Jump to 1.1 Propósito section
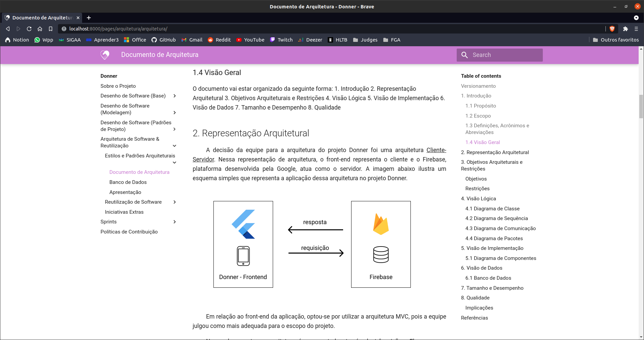This screenshot has width=644, height=340. click(480, 106)
